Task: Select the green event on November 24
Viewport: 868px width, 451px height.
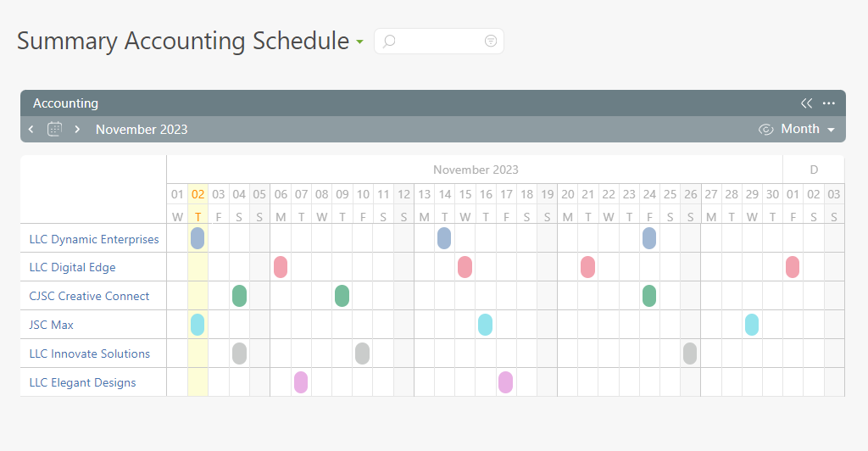Action: 649,296
